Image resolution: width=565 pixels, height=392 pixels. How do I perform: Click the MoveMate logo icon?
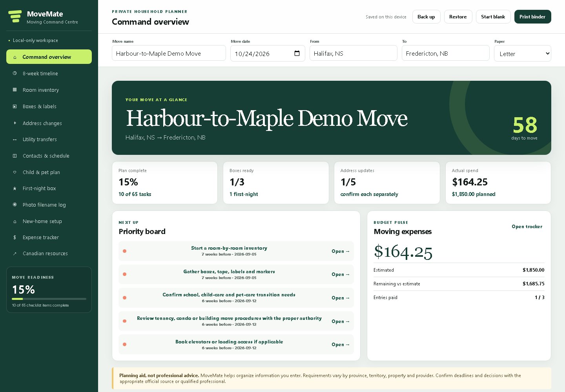(15, 16)
